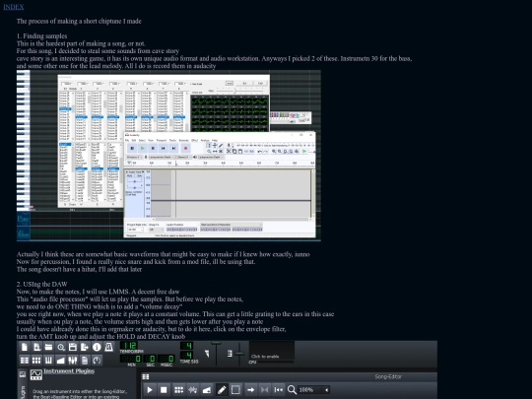
Task: Click the LMMS tempo BPM display
Action: click(x=129, y=346)
